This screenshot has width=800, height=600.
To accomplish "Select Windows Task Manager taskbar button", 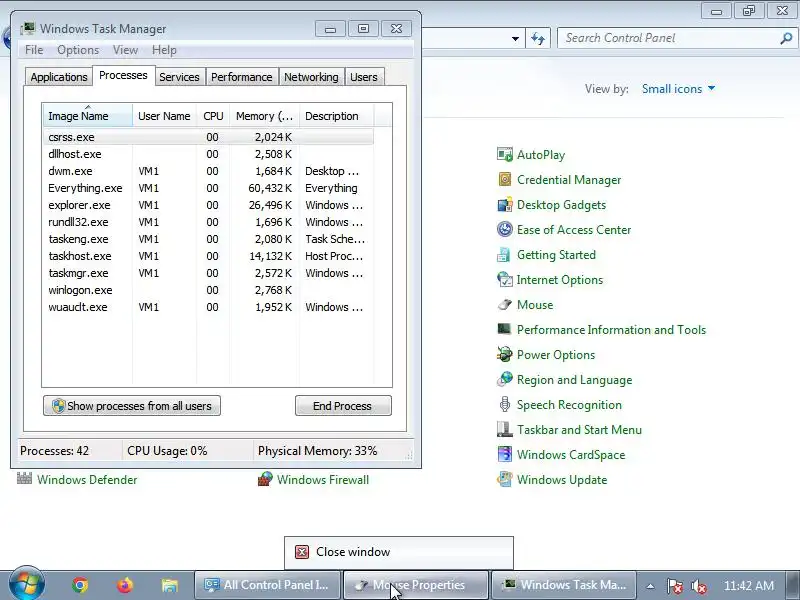I will [x=563, y=585].
